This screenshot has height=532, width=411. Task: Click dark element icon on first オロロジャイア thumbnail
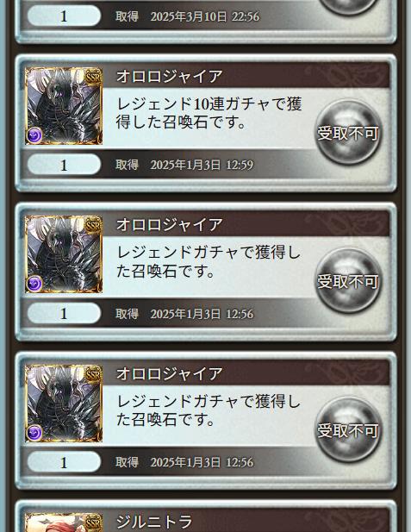34,135
